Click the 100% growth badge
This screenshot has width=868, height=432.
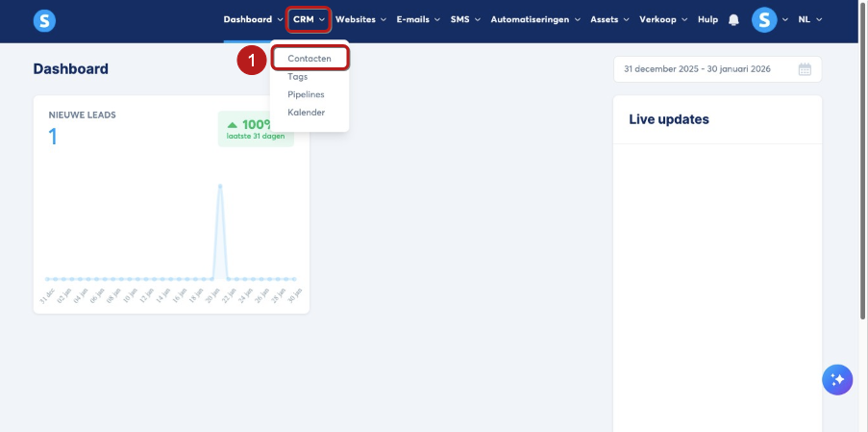click(256, 129)
